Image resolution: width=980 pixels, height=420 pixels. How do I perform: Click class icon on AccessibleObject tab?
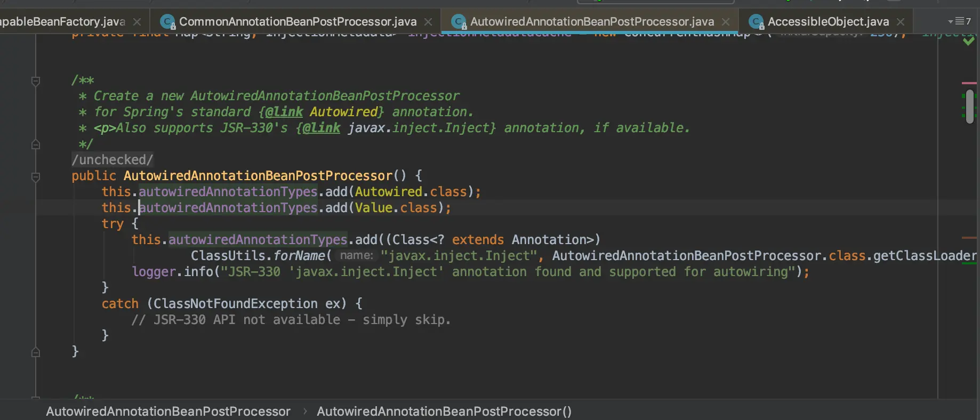(x=757, y=22)
